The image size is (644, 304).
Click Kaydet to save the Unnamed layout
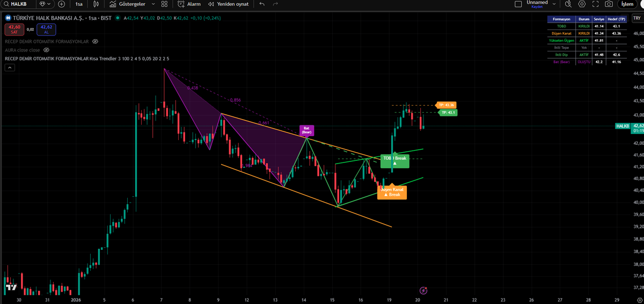(x=537, y=7)
